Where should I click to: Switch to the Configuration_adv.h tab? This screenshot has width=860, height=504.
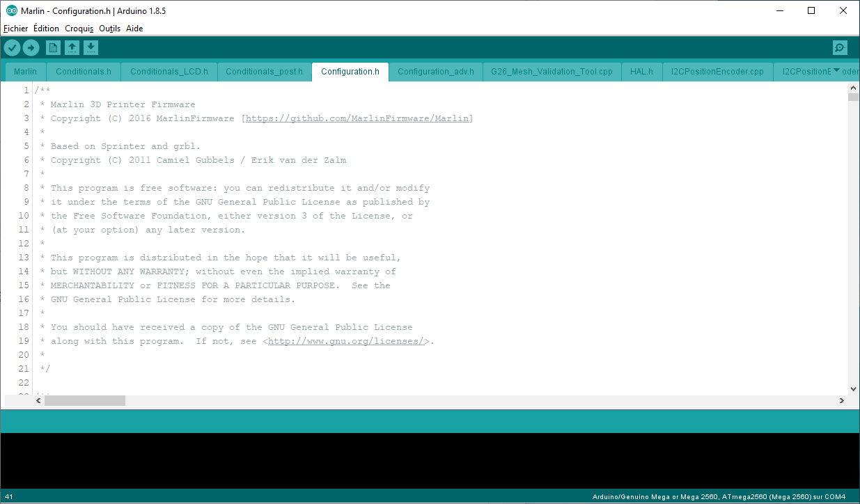[436, 72]
